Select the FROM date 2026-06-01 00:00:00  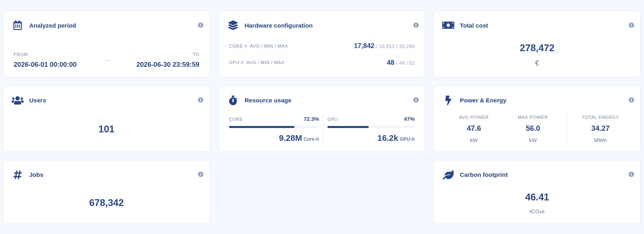(45, 64)
